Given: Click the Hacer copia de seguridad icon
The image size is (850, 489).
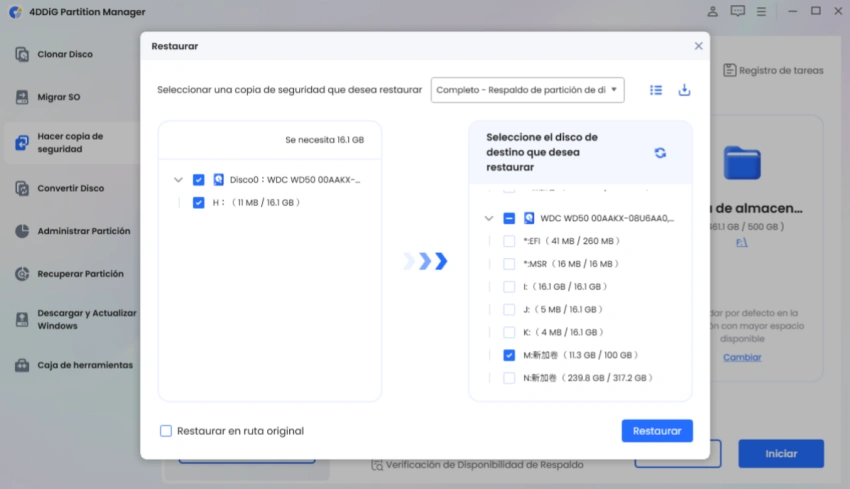Looking at the screenshot, I should 22,143.
